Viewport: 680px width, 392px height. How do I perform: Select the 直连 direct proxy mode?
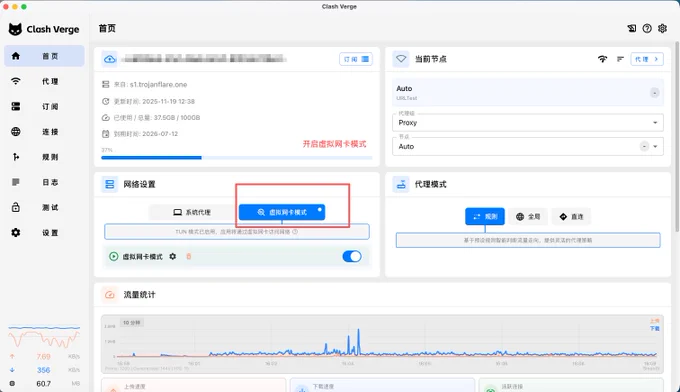tap(571, 216)
